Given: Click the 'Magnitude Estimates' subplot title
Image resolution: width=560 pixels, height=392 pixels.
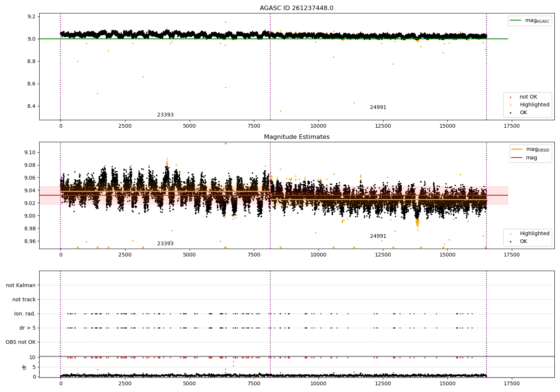Looking at the screenshot, I should [x=297, y=137].
